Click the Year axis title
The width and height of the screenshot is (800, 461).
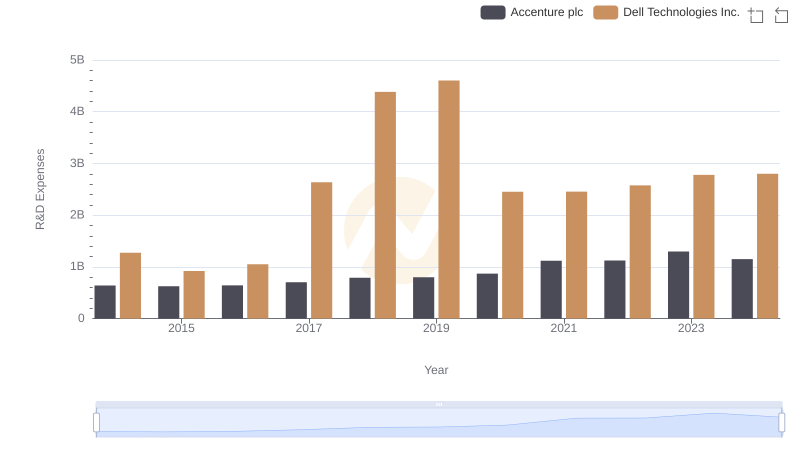coord(436,370)
